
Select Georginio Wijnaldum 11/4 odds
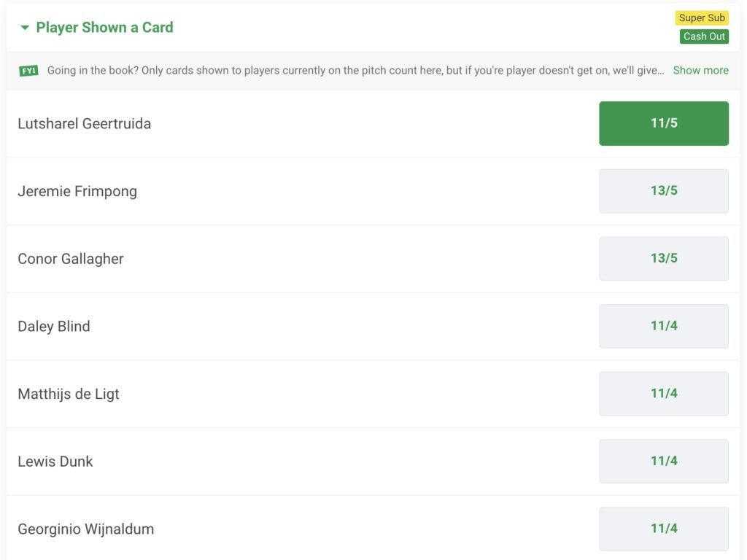coord(663,529)
